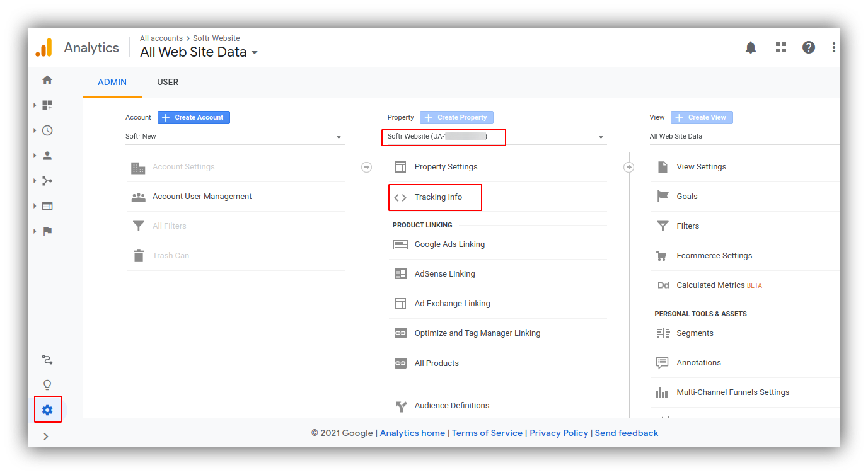Click the Audience Definitions icon
Image resolution: width=868 pixels, height=475 pixels.
pyautogui.click(x=401, y=406)
